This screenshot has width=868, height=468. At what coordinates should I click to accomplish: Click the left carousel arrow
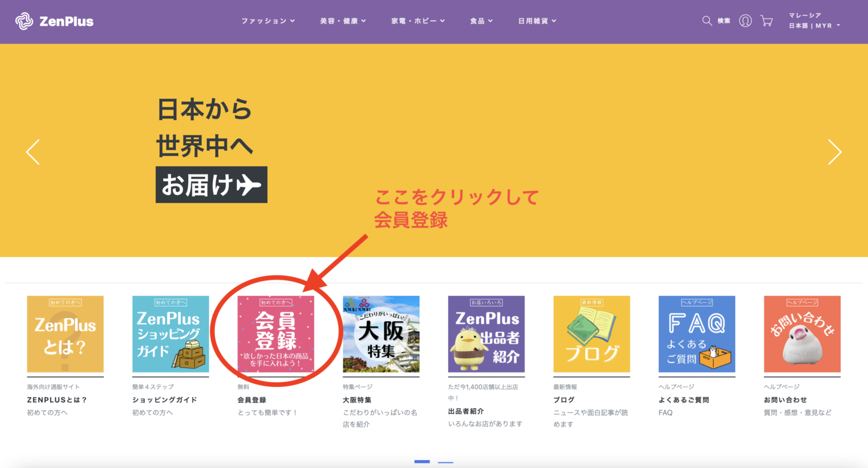tap(33, 152)
